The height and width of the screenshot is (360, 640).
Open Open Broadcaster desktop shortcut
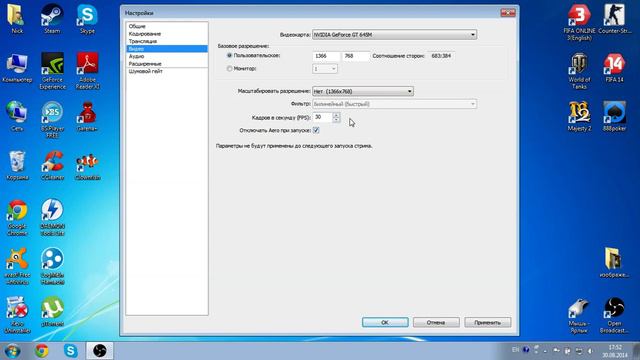tap(614, 315)
